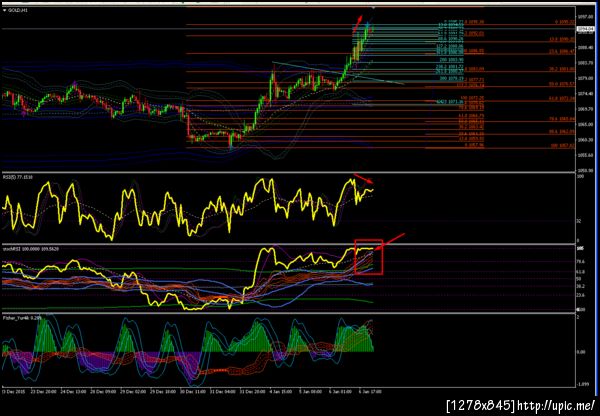The height and width of the screenshot is (416, 600).
Task: Click the 1079.00 price scale label
Action: coord(583,78)
